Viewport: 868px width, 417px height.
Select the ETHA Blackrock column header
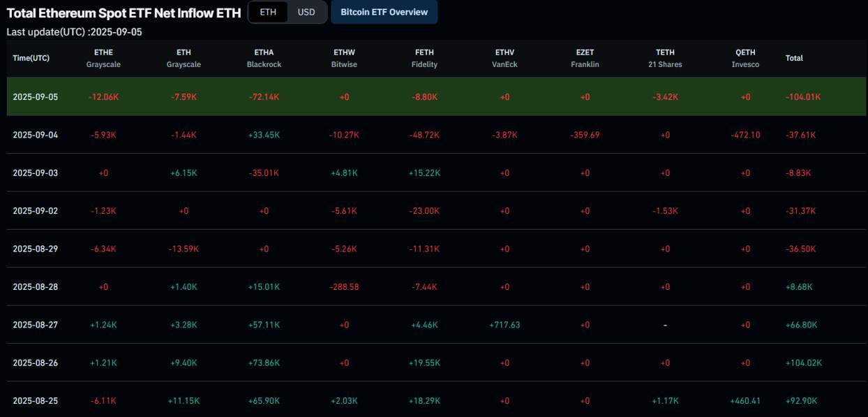(264, 58)
